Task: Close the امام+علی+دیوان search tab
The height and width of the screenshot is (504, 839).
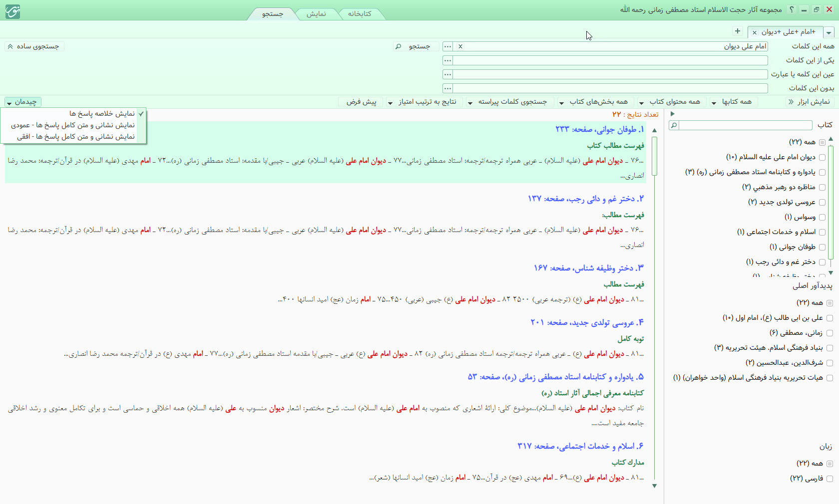Action: 755,32
